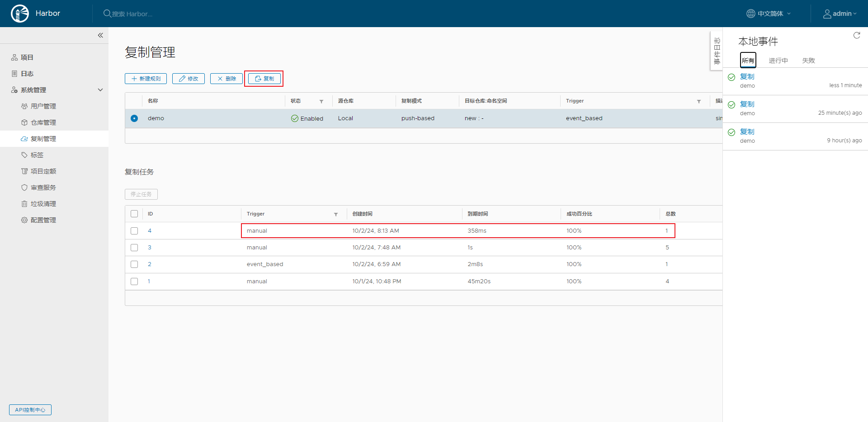This screenshot has height=422, width=868.
Task: Toggle the select-all tasks checkbox
Action: [134, 214]
